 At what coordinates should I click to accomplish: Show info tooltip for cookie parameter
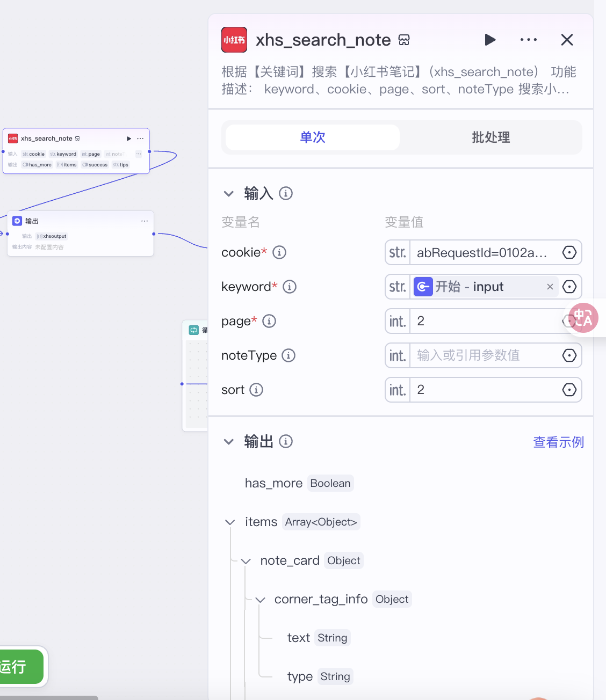coord(279,252)
